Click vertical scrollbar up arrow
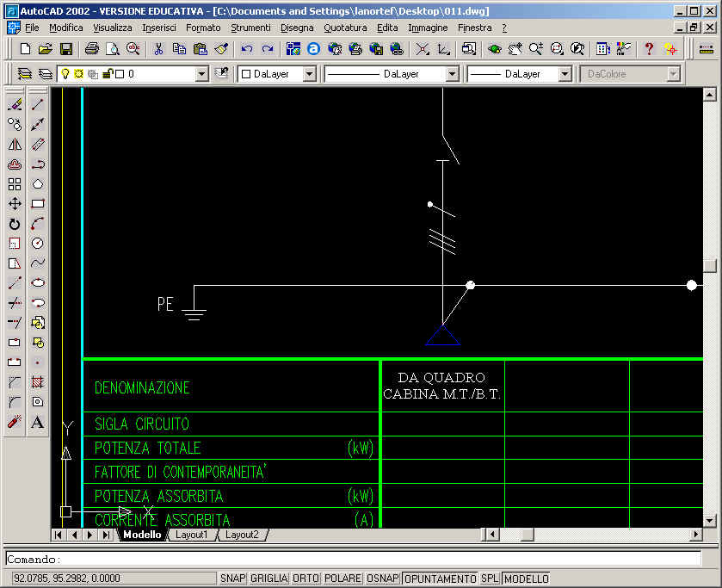The width and height of the screenshot is (722, 588). click(x=710, y=95)
